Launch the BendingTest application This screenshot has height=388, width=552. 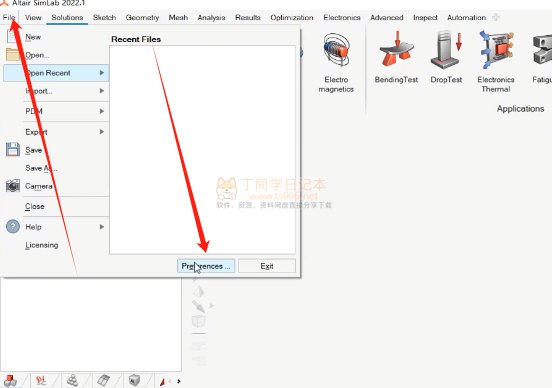point(396,57)
